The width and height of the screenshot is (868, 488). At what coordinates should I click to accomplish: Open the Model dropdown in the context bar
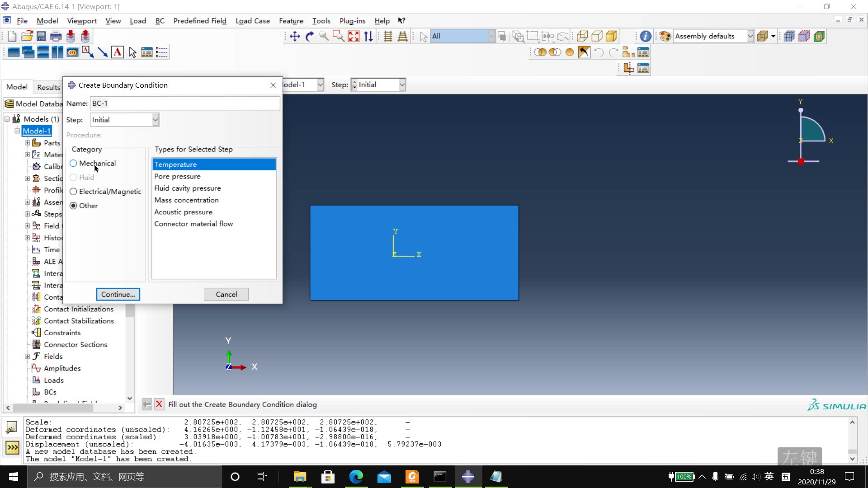[320, 85]
